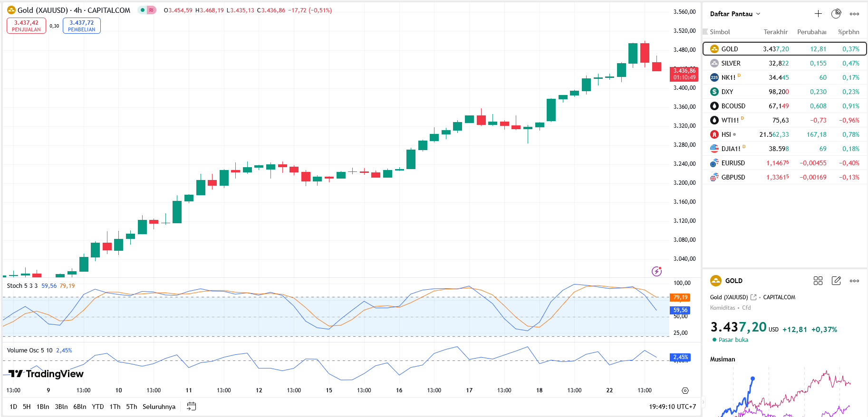Open the UTC+7 timezone selector
This screenshot has height=417, width=868.
tap(672, 407)
